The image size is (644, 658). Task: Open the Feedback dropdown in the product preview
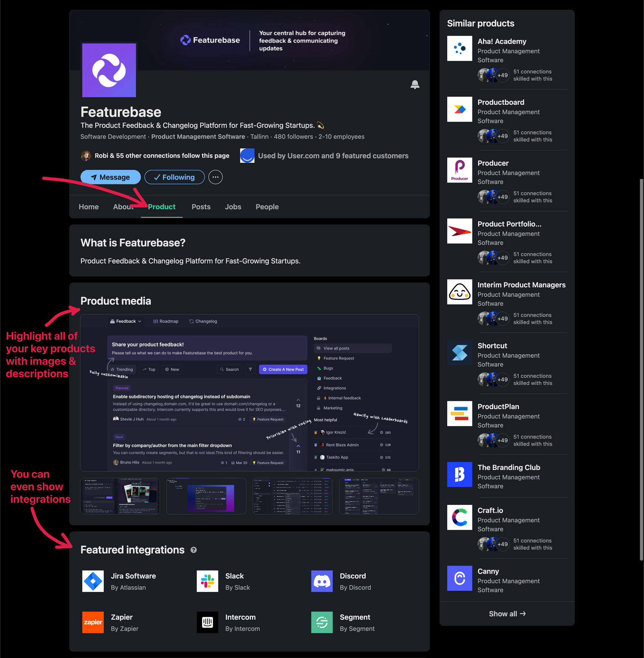126,321
